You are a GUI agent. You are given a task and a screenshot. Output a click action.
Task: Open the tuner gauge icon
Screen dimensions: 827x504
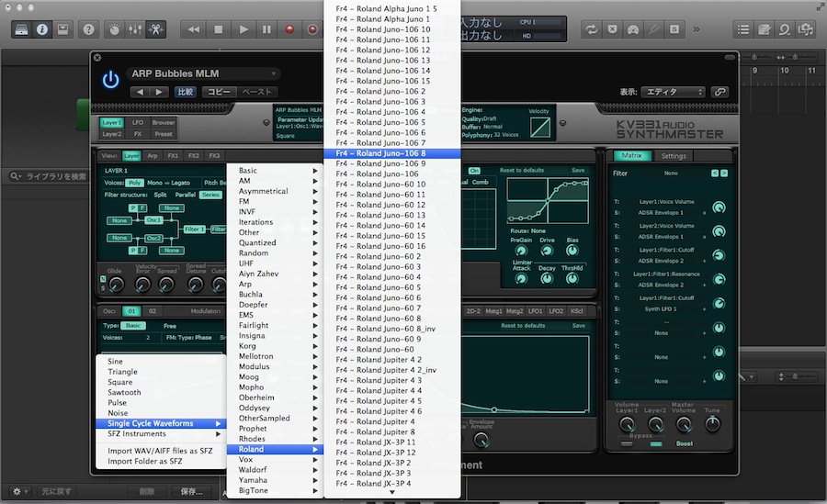[633, 29]
